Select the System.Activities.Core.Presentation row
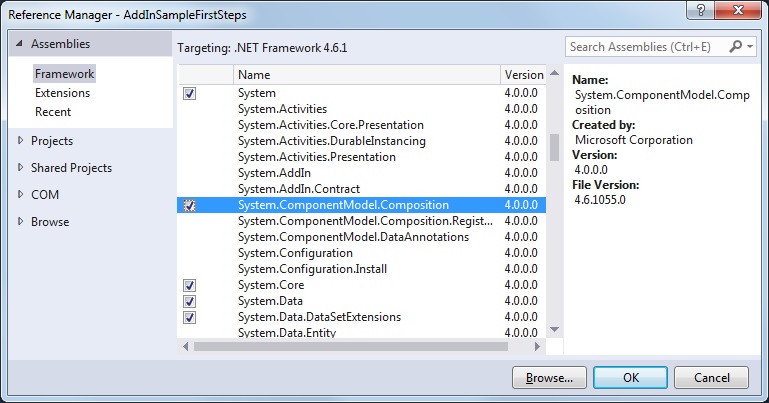The width and height of the screenshot is (769, 403). (361, 125)
